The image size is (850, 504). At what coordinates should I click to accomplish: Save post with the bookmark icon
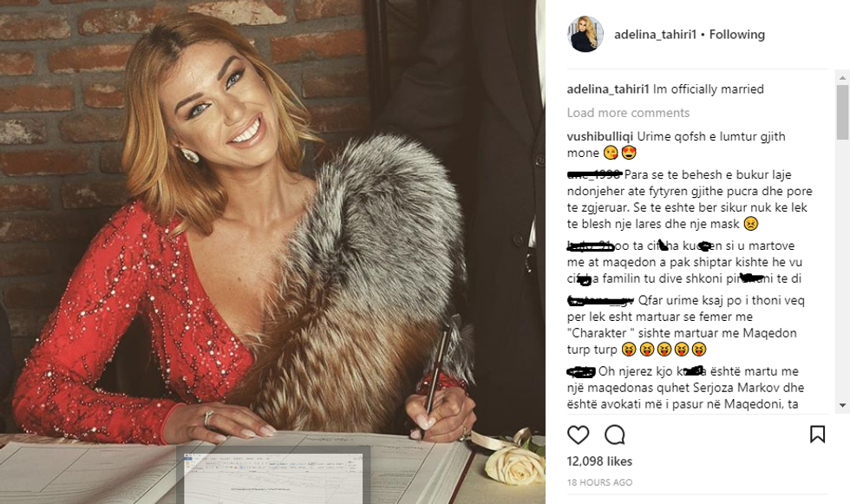(817, 434)
